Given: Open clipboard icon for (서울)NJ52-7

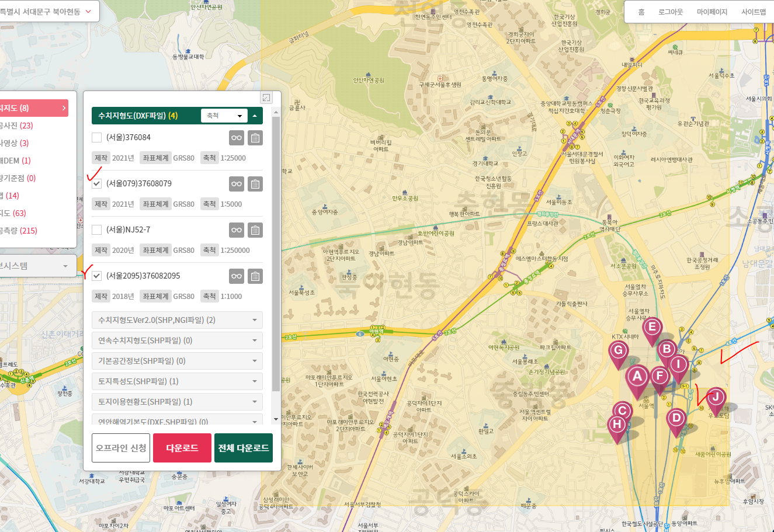Looking at the screenshot, I should (255, 230).
